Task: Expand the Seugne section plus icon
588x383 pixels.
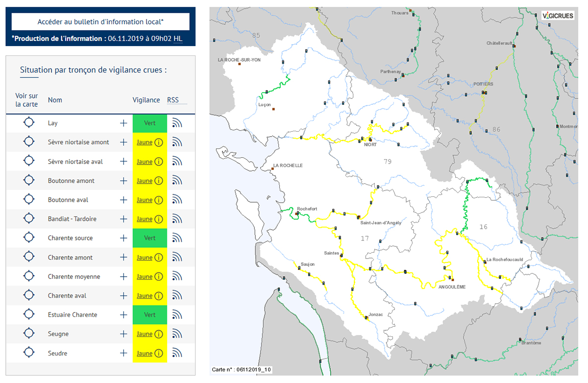Action: click(x=123, y=334)
